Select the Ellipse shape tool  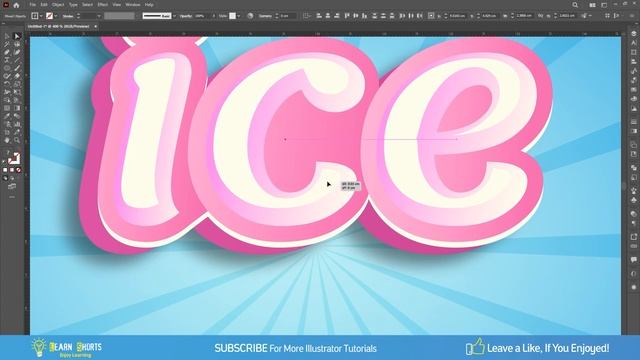point(7,68)
